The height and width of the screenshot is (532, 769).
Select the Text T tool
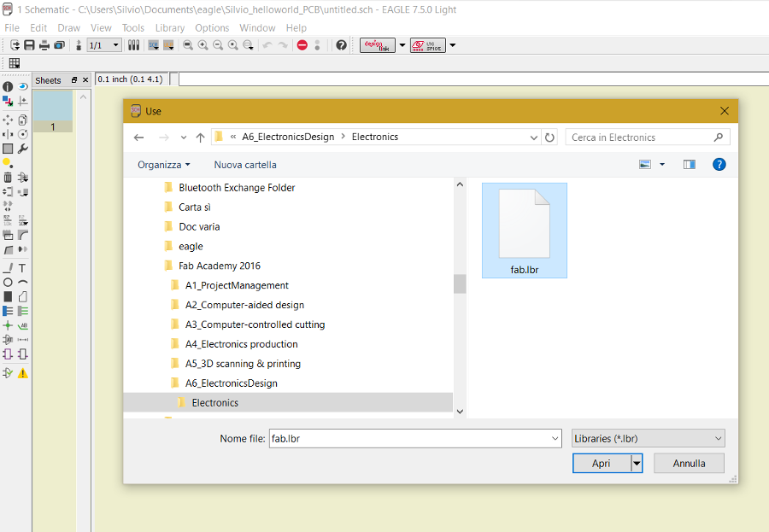tap(22, 268)
